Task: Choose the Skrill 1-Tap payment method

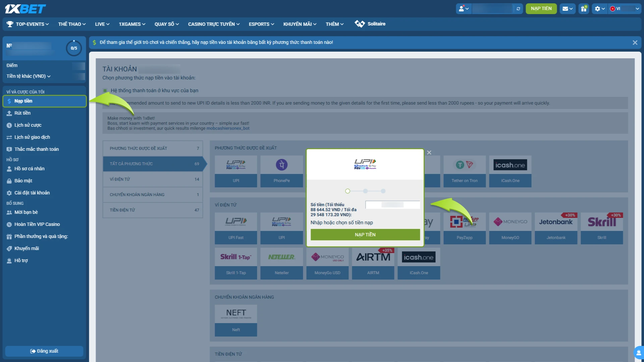Action: click(236, 263)
